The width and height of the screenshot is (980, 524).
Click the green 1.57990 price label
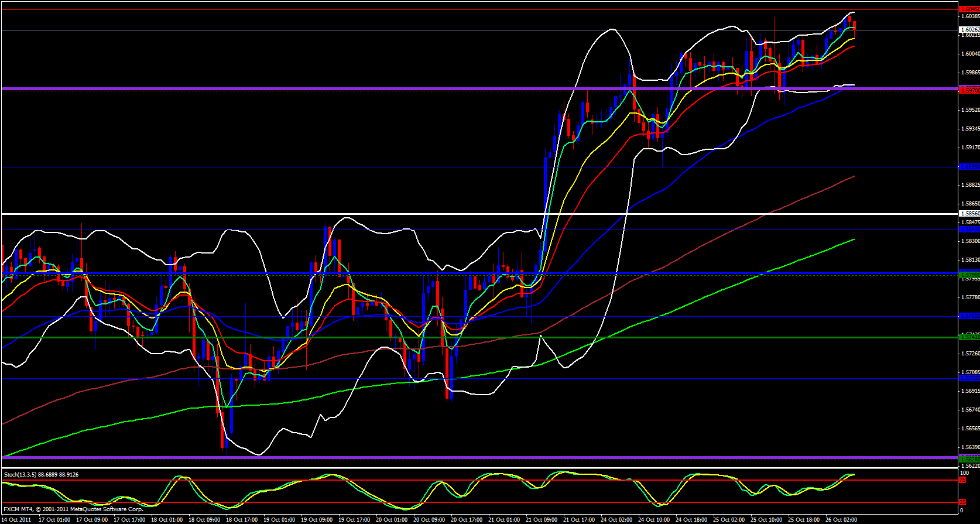[969, 274]
